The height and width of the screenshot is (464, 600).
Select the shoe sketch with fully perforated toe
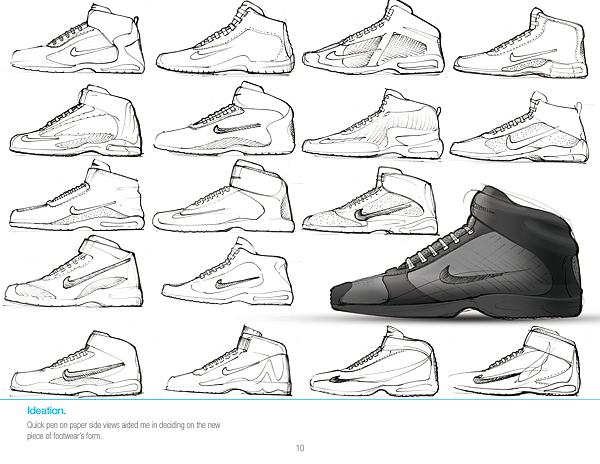point(370,201)
